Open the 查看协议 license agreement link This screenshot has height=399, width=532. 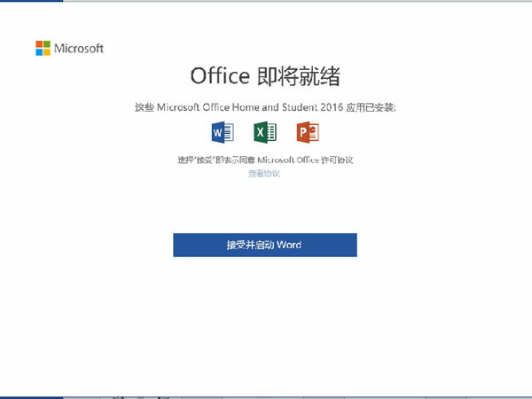(x=264, y=174)
